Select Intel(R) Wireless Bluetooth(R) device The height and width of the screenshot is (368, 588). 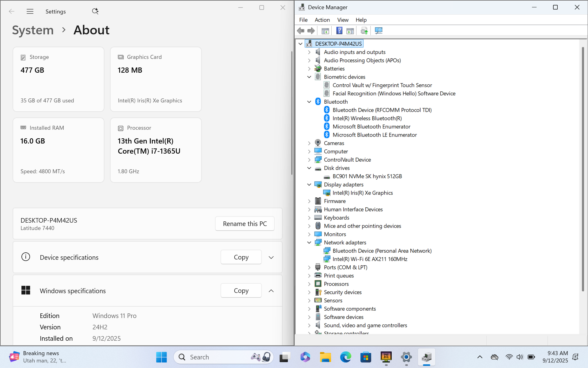(367, 118)
